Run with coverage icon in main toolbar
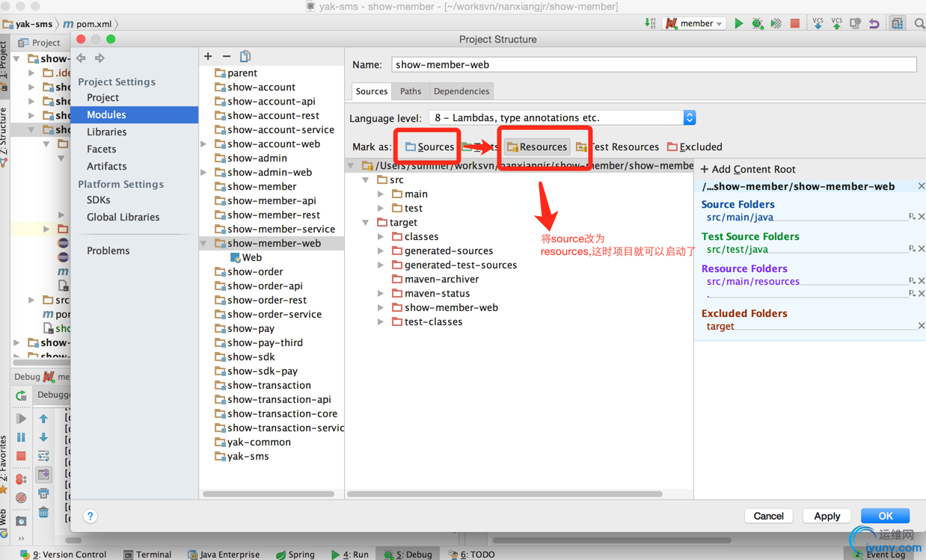Image resolution: width=926 pixels, height=560 pixels. click(x=776, y=23)
